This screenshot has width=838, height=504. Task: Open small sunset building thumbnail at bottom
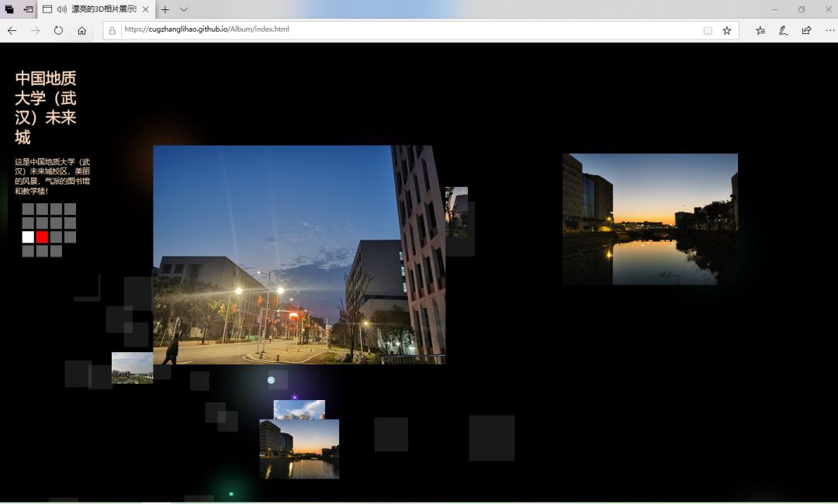point(300,449)
